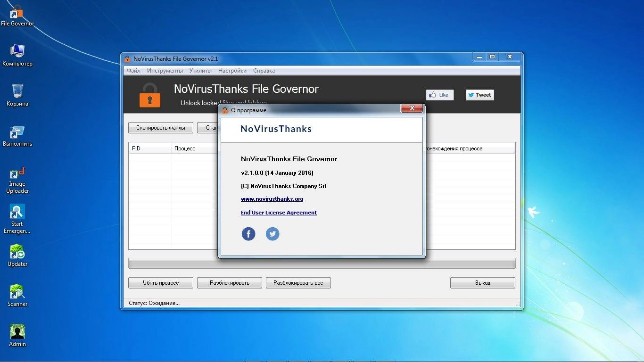Sort by the Процесс column header
644x362 pixels.
(194, 148)
